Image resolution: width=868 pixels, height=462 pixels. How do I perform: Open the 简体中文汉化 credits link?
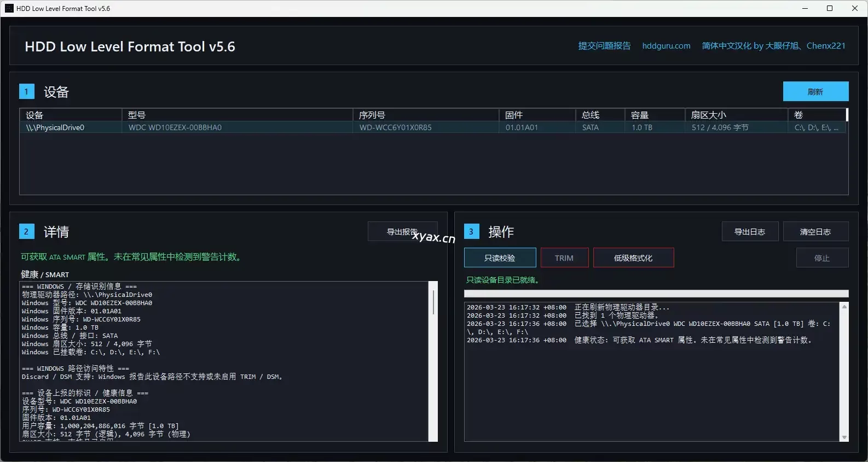click(x=773, y=46)
